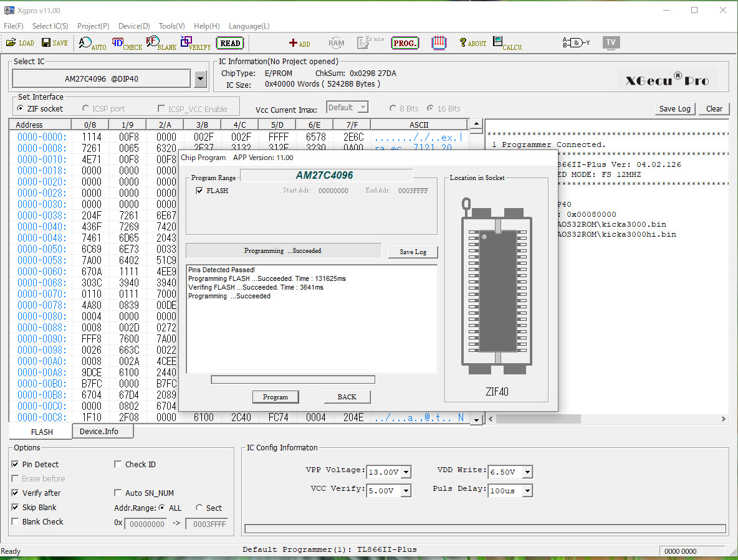Click the hex table scroll up arrow
The width and height of the screenshot is (738, 560).
click(x=476, y=124)
